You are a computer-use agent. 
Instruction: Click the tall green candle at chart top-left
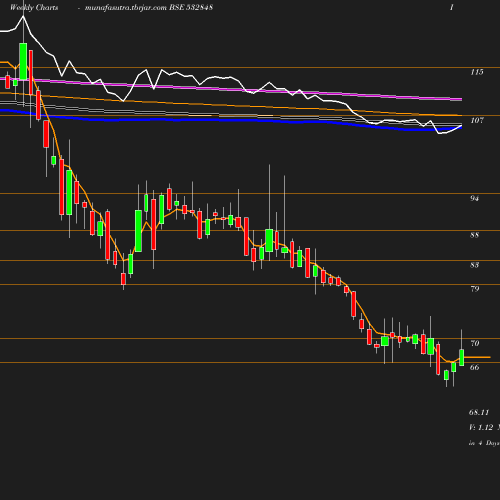(23, 61)
